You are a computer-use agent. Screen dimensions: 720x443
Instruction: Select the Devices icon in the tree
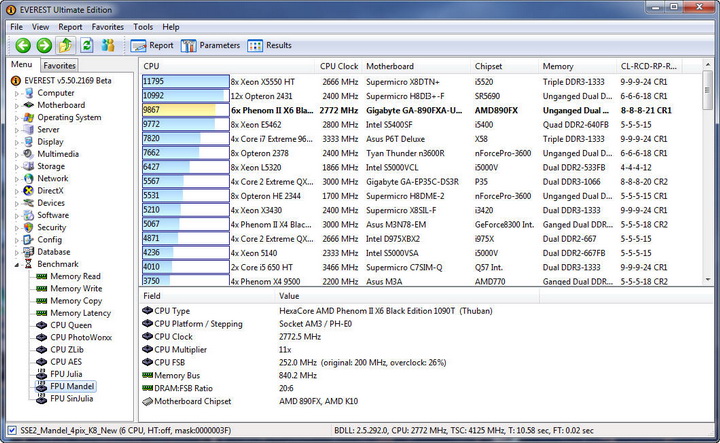pyautogui.click(x=29, y=203)
